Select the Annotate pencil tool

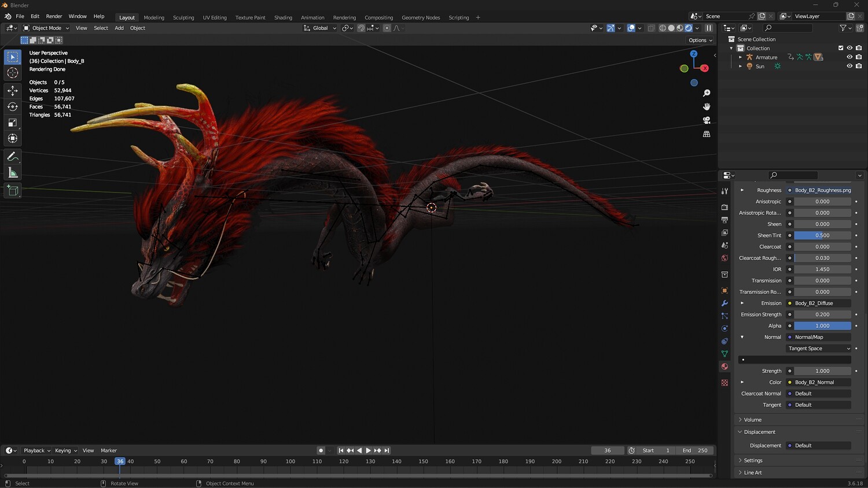coord(13,157)
